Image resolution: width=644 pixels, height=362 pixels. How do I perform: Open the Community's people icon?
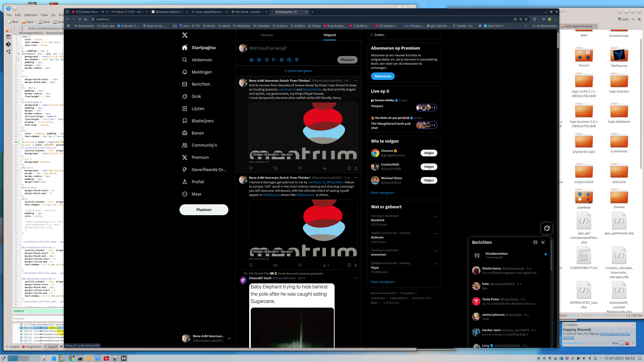pos(185,145)
